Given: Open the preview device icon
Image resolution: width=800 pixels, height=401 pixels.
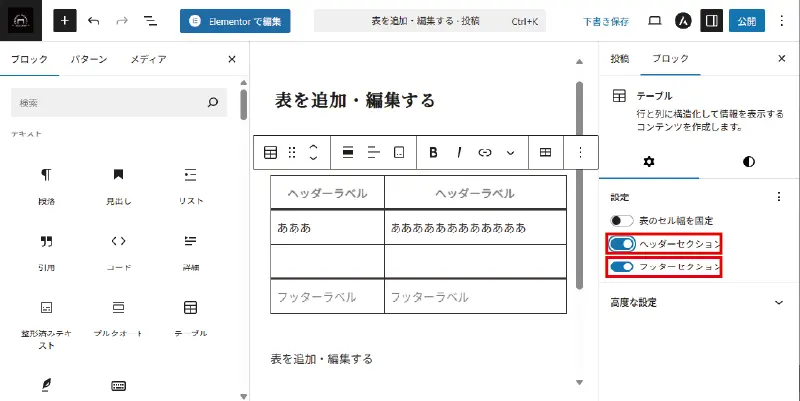Looking at the screenshot, I should coord(655,21).
